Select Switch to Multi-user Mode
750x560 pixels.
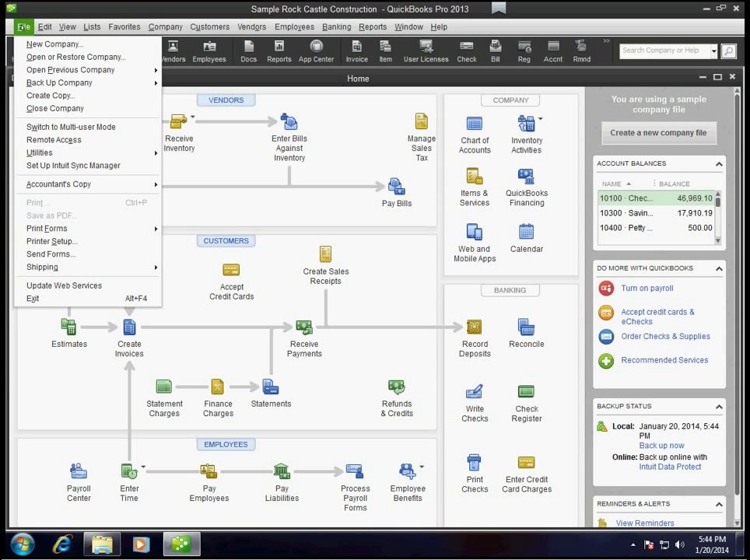tap(71, 127)
